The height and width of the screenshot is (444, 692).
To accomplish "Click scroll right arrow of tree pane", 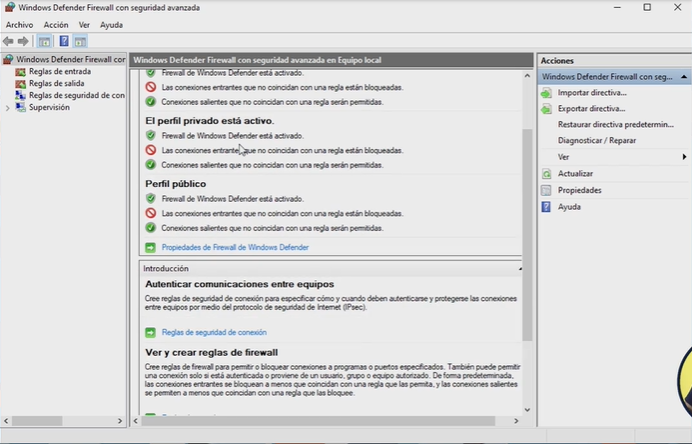I will [x=120, y=421].
